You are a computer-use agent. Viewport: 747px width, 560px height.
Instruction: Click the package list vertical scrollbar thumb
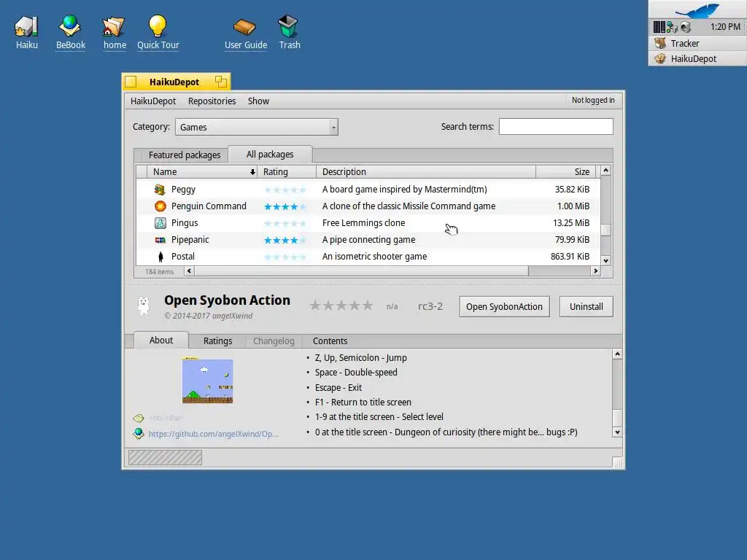tap(605, 230)
